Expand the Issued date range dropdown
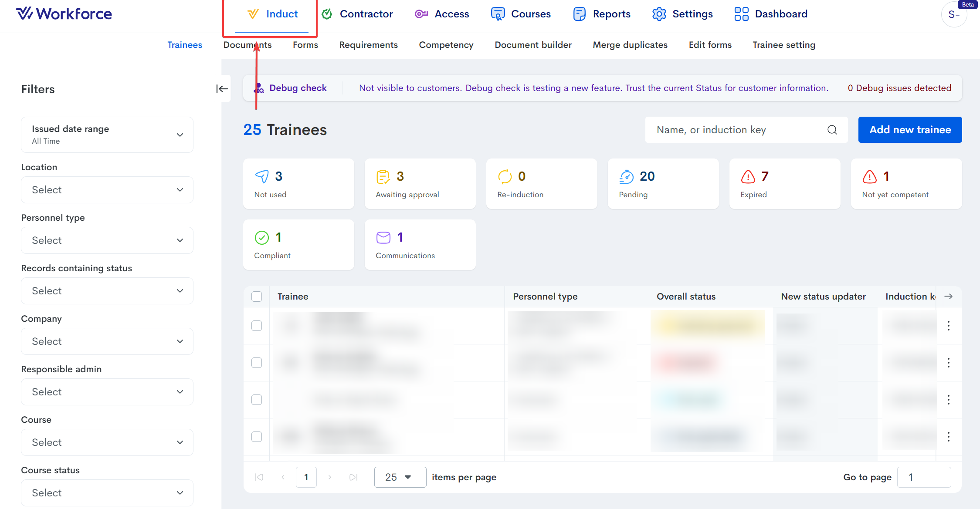 107,135
